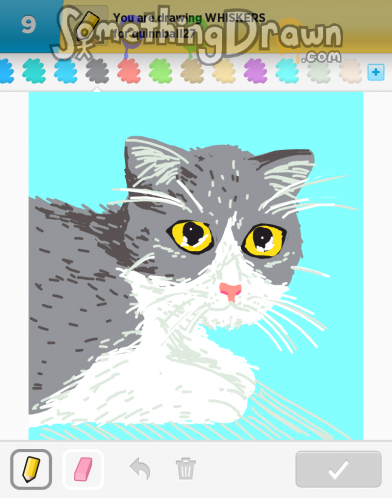Pick the purple color swatch
This screenshot has width=392, height=498.
click(256, 71)
